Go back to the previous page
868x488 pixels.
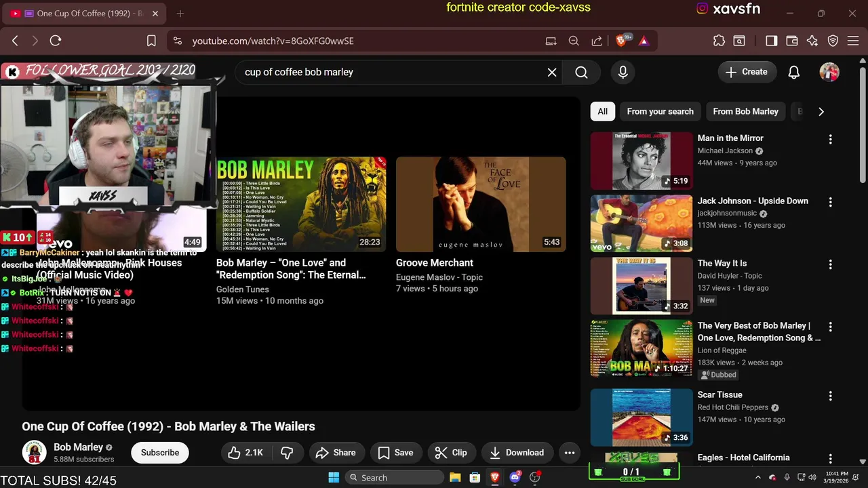pyautogui.click(x=15, y=41)
